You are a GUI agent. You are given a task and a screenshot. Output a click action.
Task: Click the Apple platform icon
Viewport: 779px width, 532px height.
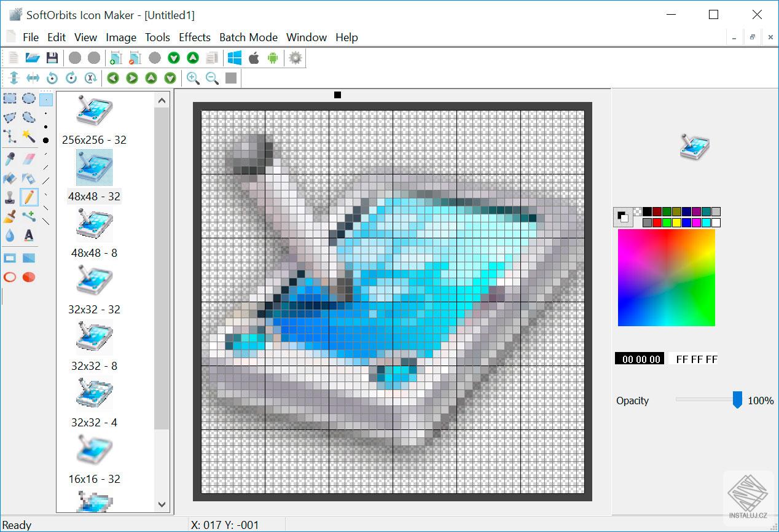point(253,58)
